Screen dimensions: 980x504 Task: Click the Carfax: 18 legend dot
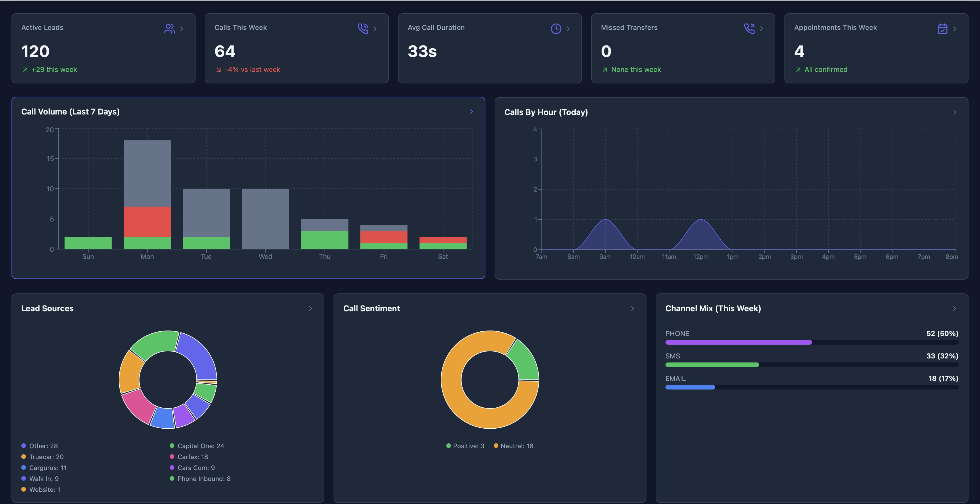172,457
